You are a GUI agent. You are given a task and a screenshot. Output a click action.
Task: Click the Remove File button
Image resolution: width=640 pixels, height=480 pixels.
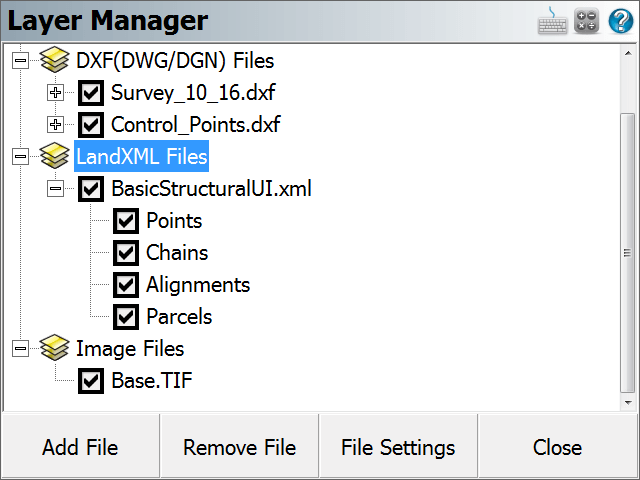239,447
